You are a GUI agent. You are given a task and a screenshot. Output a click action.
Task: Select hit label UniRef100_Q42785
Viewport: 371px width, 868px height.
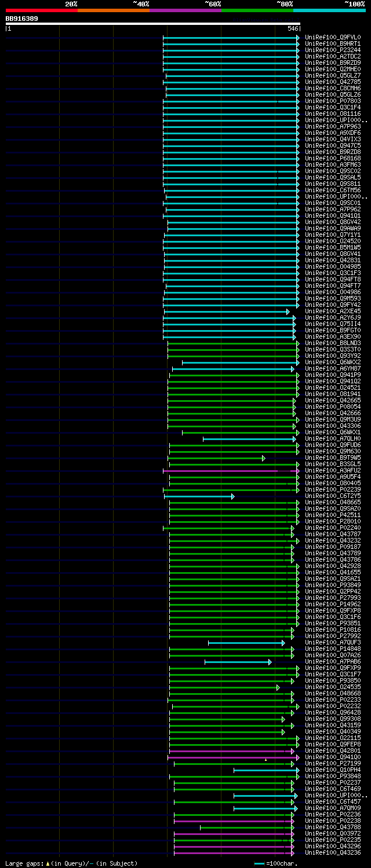[x=333, y=82]
